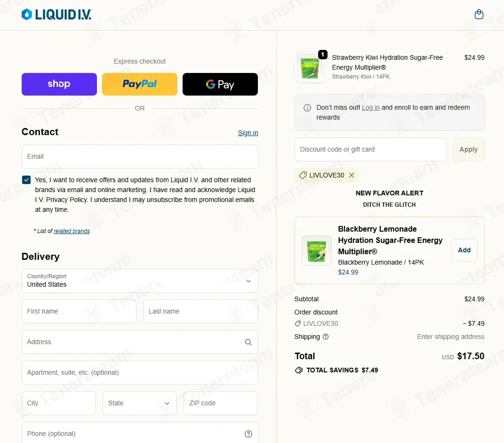Open the Country/Region dropdown
Image resolution: width=504 pixels, height=443 pixels.
pyautogui.click(x=140, y=281)
